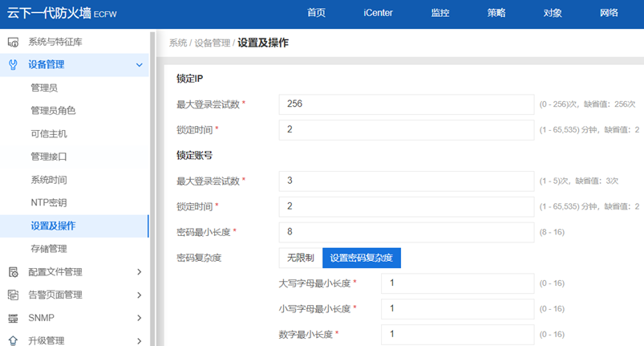
Task: Expand the 配置文件管理 submenu arrow
Action: click(x=139, y=272)
